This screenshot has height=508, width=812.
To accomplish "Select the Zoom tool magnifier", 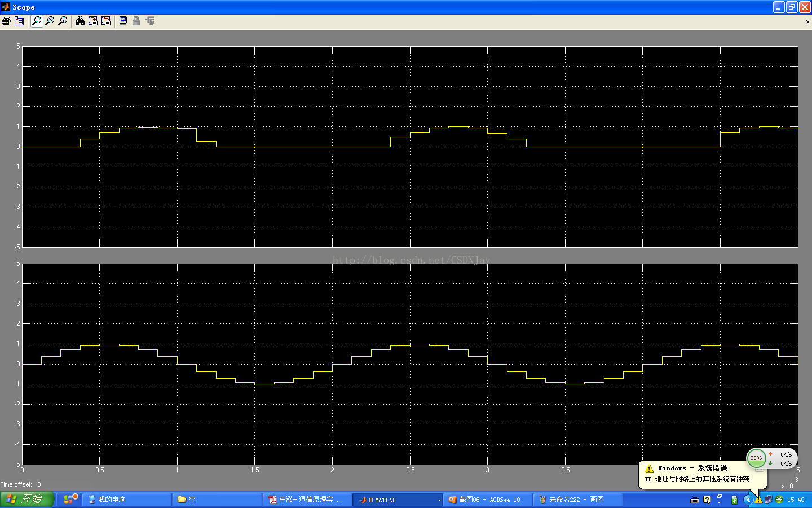I will [x=37, y=21].
